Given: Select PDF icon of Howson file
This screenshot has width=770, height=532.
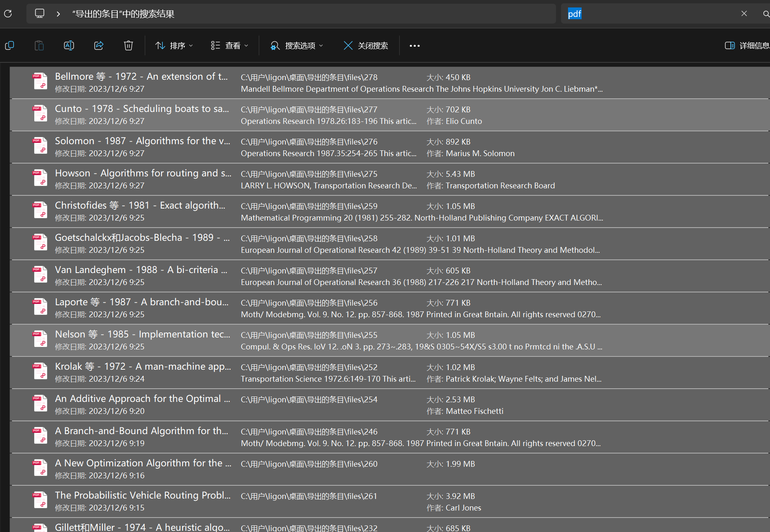Looking at the screenshot, I should click(40, 178).
